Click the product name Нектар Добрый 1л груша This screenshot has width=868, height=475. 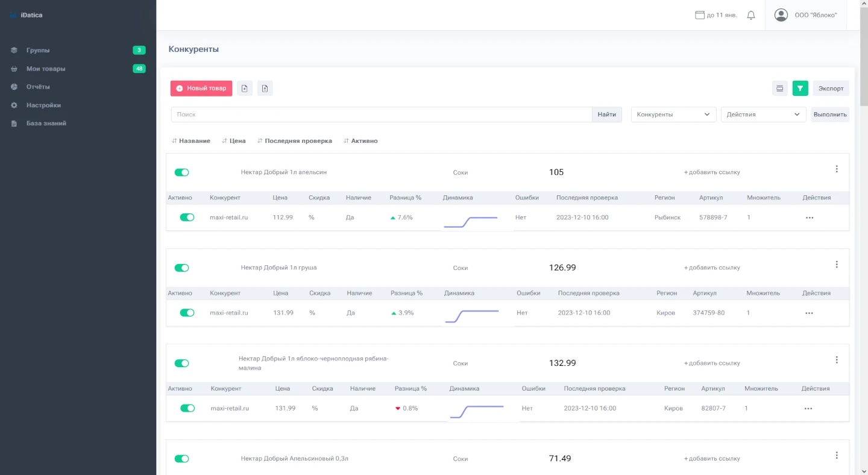click(x=278, y=268)
